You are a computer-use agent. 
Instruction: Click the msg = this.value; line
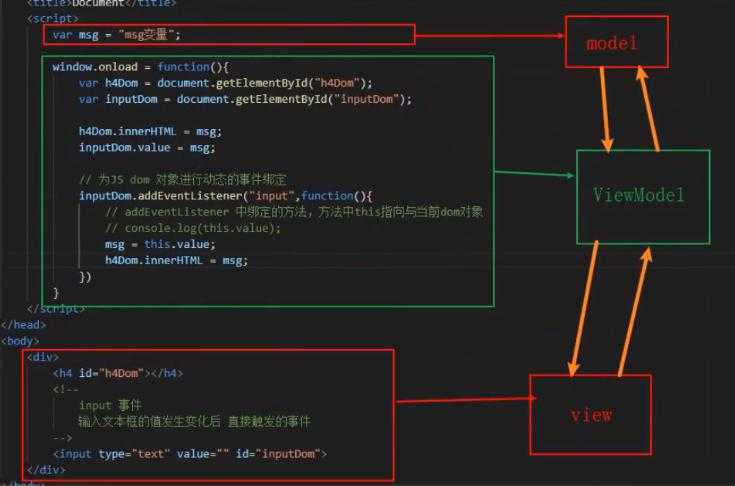point(160,244)
